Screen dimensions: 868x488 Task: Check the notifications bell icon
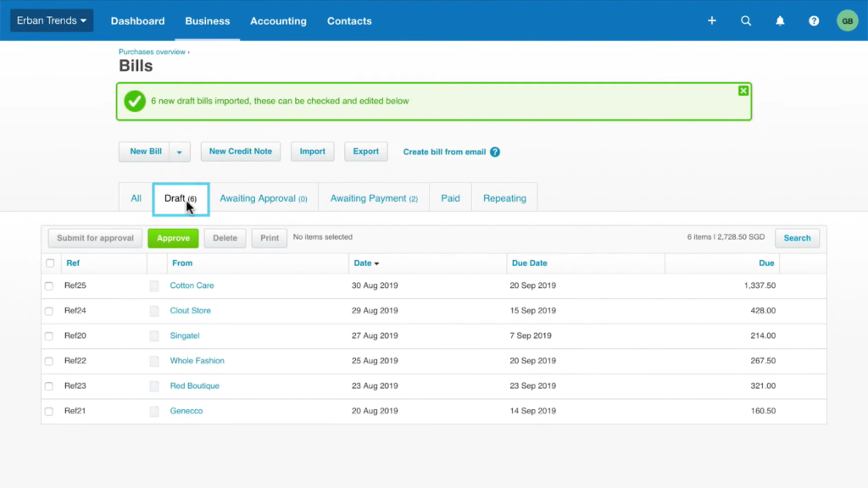point(780,20)
